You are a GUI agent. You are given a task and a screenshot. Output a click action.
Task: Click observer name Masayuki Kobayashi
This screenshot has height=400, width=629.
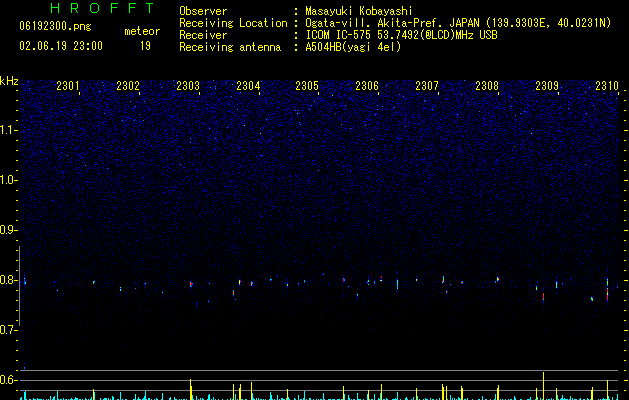[x=359, y=11]
